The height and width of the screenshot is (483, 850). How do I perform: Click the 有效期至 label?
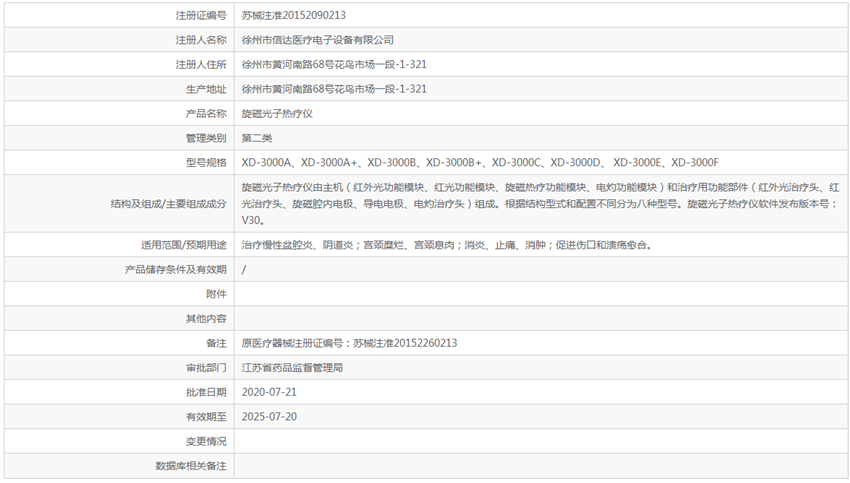[x=206, y=417]
